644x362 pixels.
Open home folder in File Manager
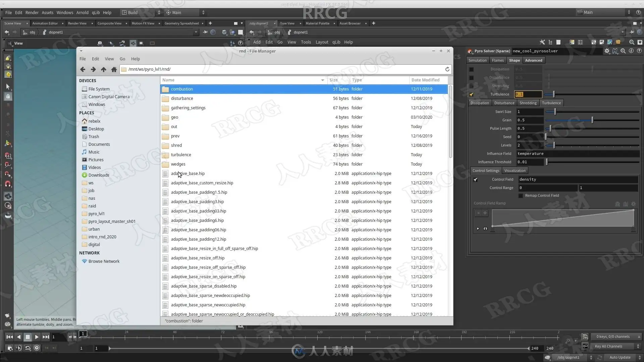tap(114, 69)
